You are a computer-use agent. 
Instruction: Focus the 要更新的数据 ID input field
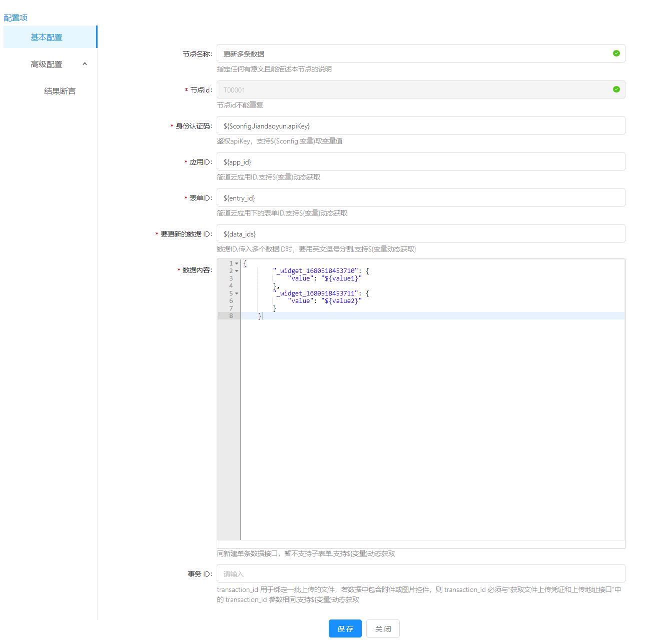click(x=421, y=233)
